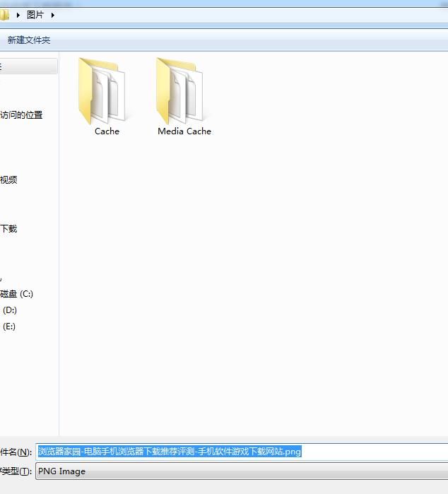The height and width of the screenshot is (494, 448).
Task: Expand arrow before 图片 in address bar
Action: (x=18, y=15)
